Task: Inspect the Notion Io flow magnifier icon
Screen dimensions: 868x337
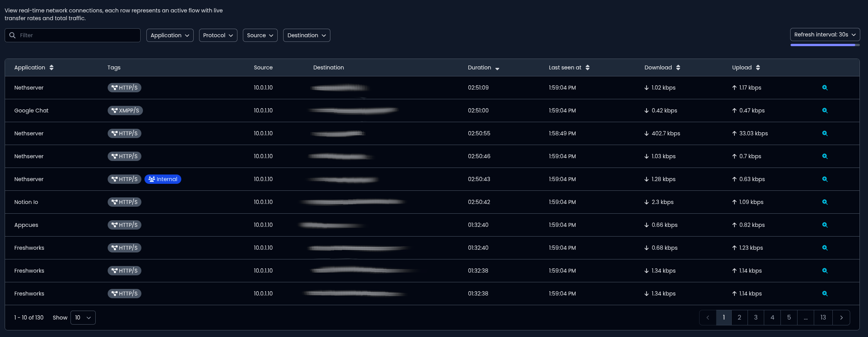Action: 825,202
